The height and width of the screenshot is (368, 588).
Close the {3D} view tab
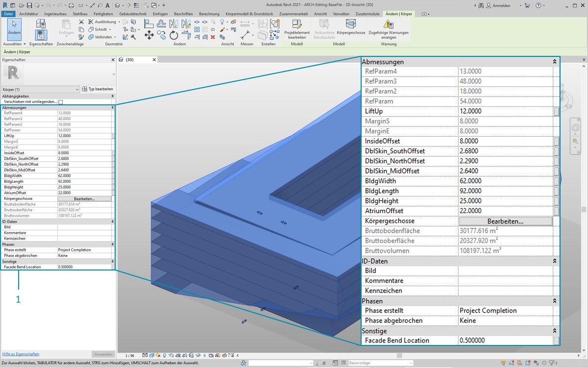point(153,59)
